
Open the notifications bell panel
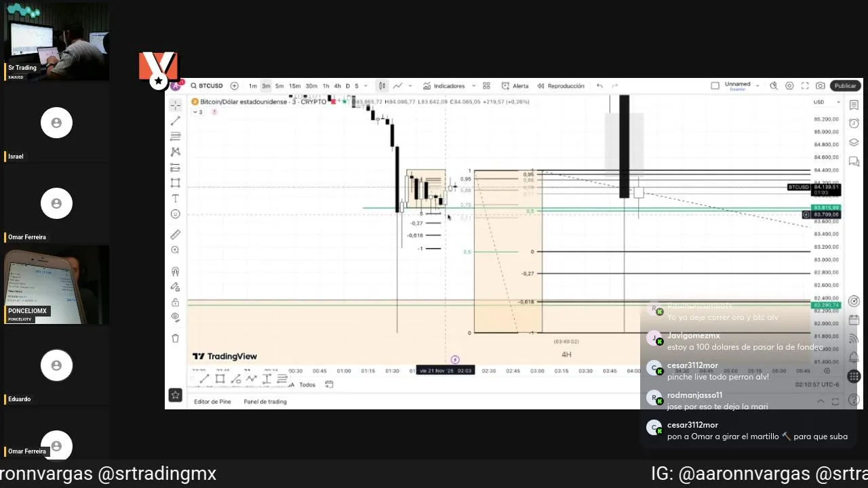(854, 357)
